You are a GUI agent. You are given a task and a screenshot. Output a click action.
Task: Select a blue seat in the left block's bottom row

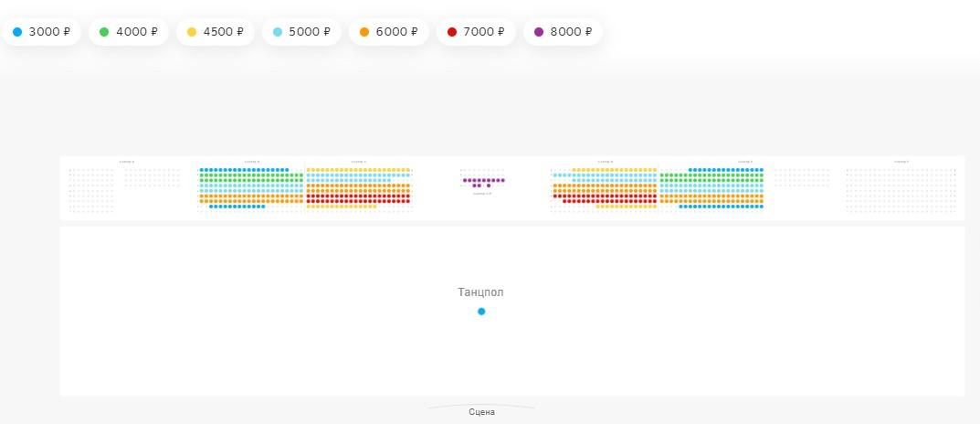[237, 207]
